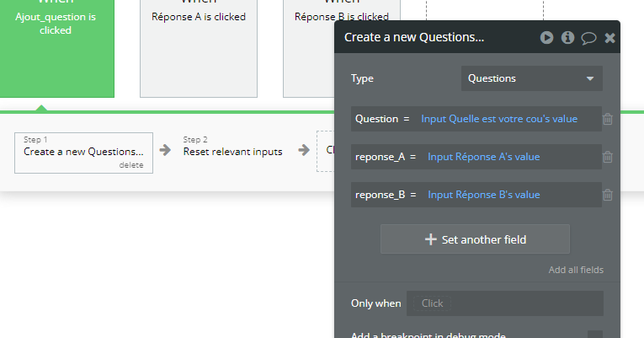The image size is (644, 338).
Task: Click the reponse_A field label
Action: point(380,157)
